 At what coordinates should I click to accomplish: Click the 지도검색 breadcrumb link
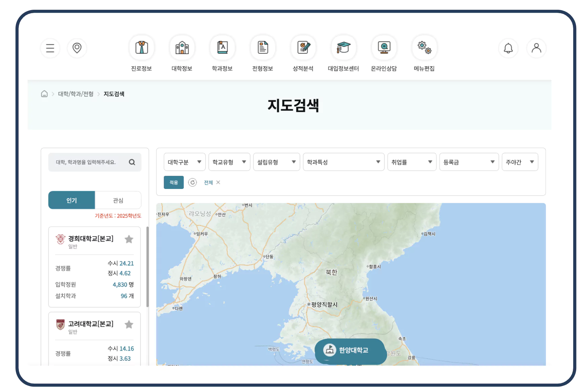pyautogui.click(x=114, y=94)
